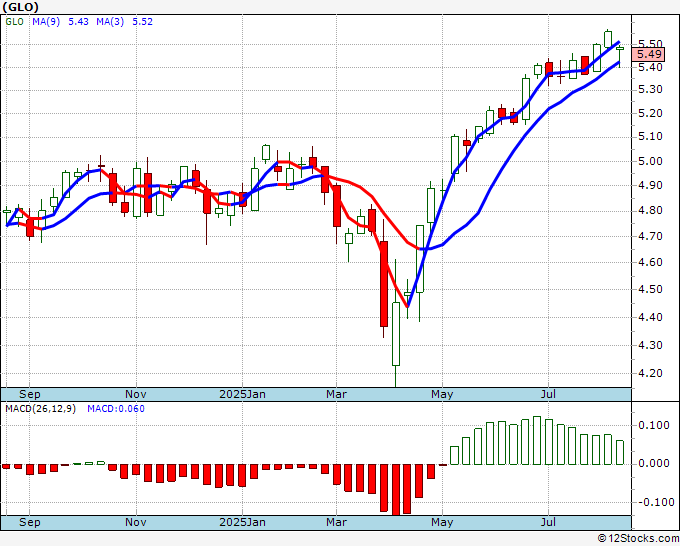
Task: Click the MA(3) legend label
Action: point(110,22)
